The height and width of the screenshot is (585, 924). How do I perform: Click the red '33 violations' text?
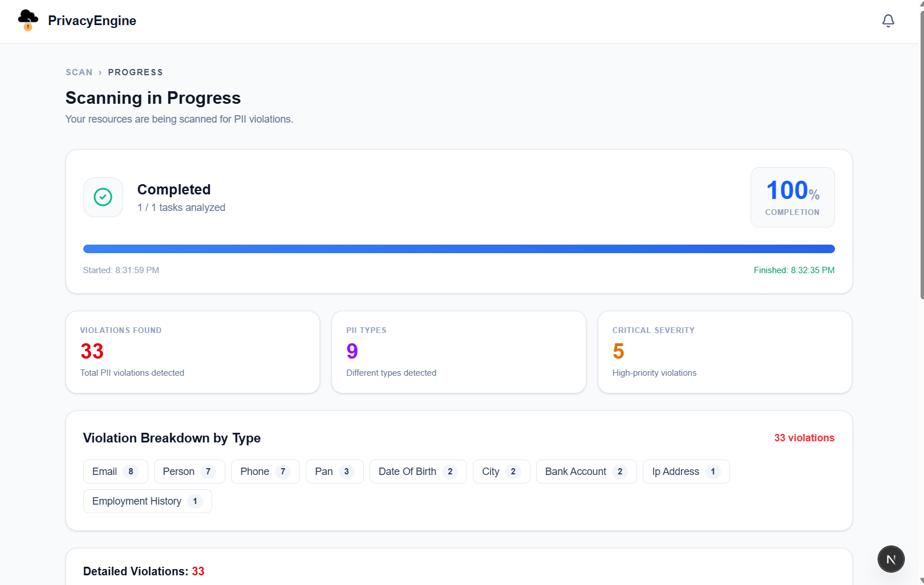[x=804, y=438]
